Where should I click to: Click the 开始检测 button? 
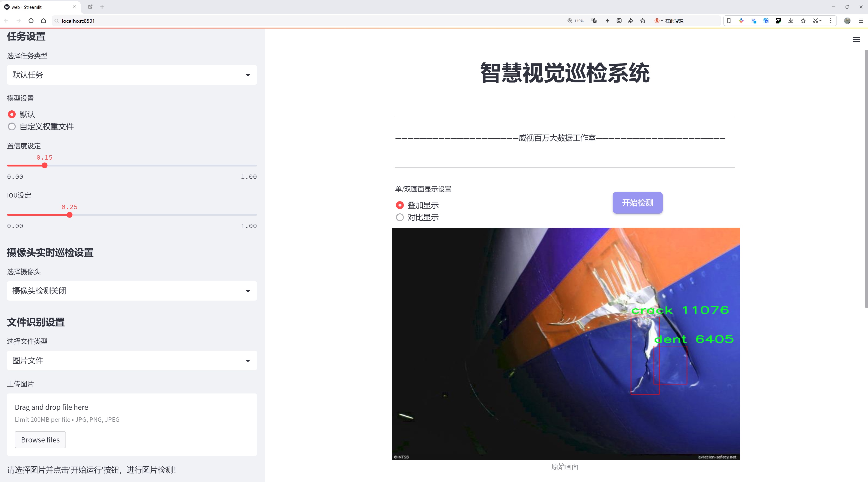tap(637, 203)
